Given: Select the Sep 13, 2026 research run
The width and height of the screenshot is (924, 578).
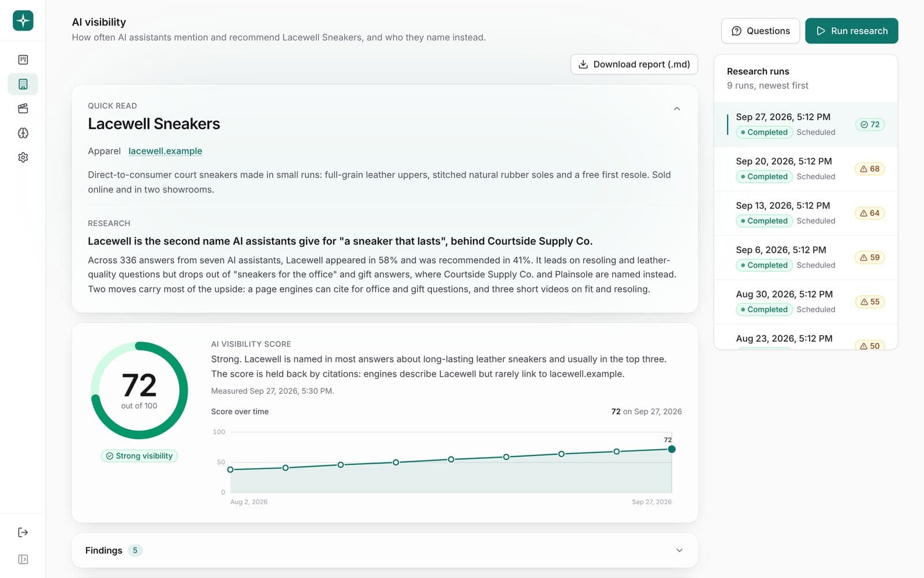Looking at the screenshot, I should coord(806,213).
